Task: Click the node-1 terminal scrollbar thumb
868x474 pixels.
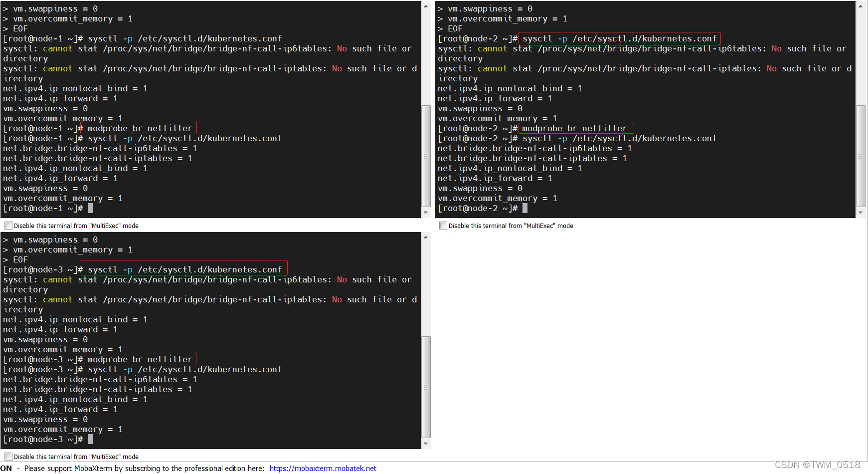Action: (426, 156)
